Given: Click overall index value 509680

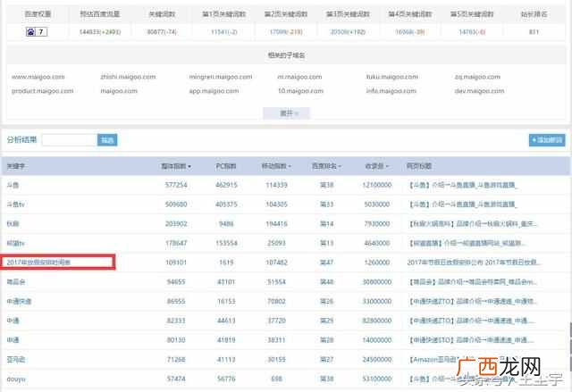Looking at the screenshot, I should (x=176, y=204).
